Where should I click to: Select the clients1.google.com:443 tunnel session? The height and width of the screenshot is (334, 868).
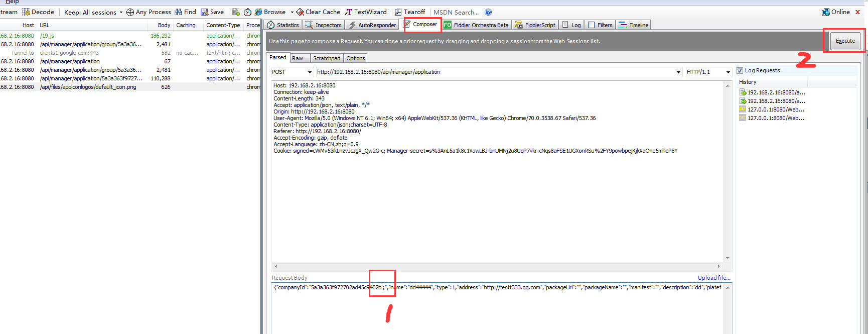(x=130, y=53)
